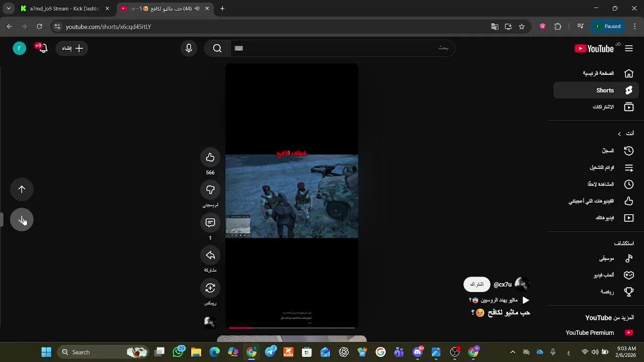
Task: Open the pink shield extension icon
Action: pos(542,27)
